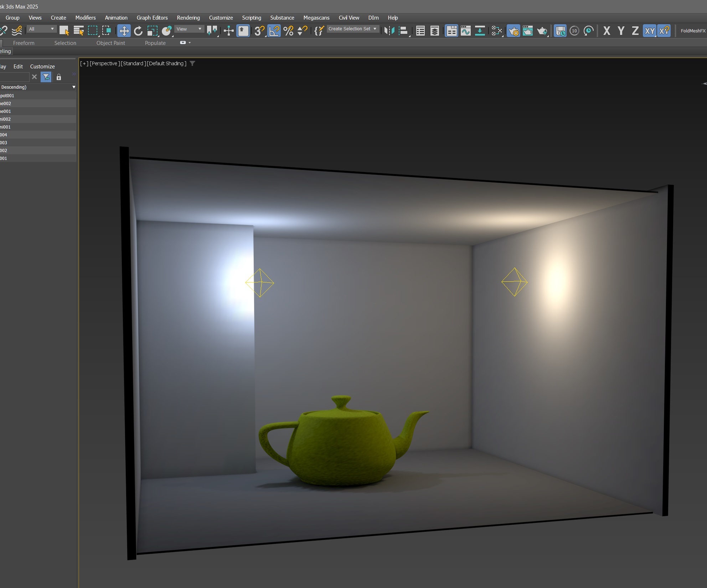Click the Default Shading viewport label
The width and height of the screenshot is (707, 588).
(x=166, y=63)
